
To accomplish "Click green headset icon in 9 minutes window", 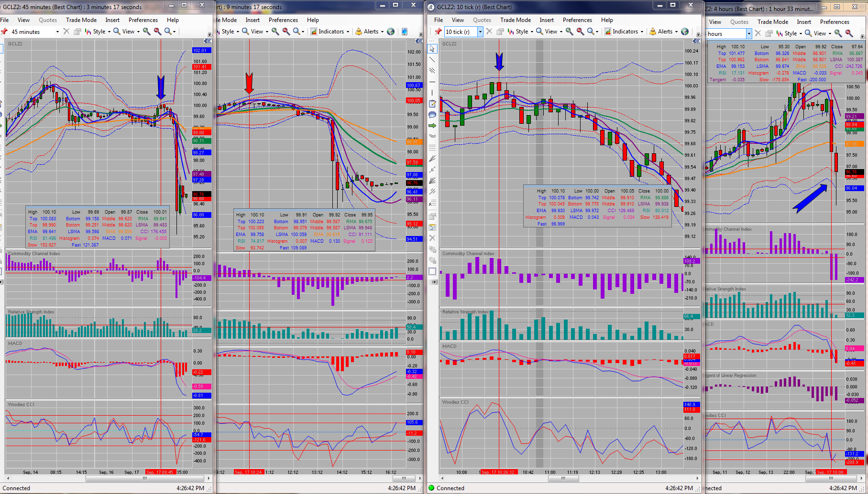I will [391, 32].
